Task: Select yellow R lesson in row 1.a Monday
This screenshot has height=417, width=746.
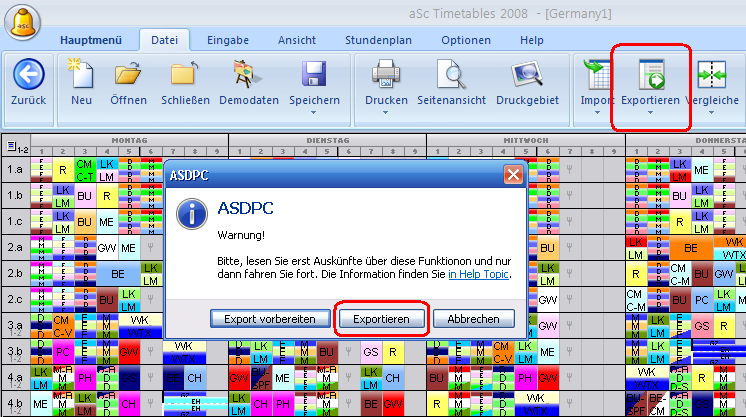Action: tap(62, 170)
